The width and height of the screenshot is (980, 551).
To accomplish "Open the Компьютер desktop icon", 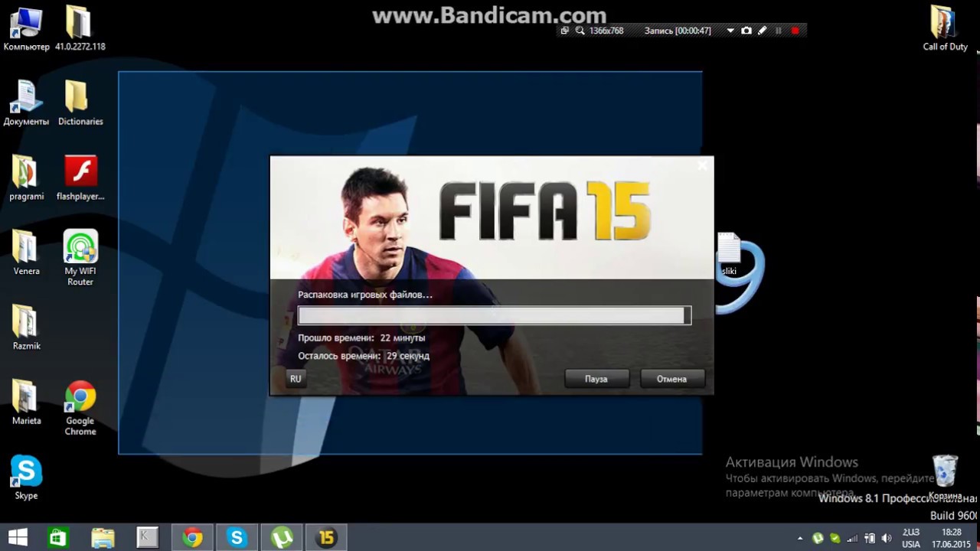I will point(26,29).
